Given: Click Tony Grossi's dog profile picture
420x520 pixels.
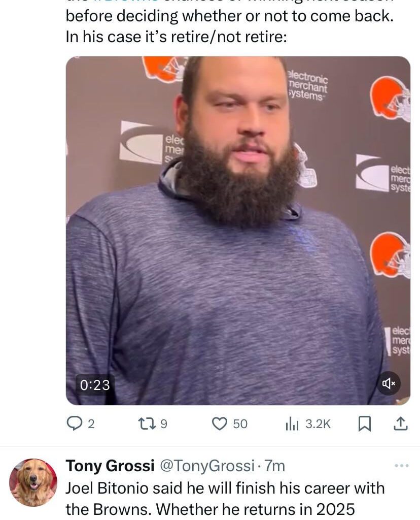Looking at the screenshot, I should [x=33, y=481].
